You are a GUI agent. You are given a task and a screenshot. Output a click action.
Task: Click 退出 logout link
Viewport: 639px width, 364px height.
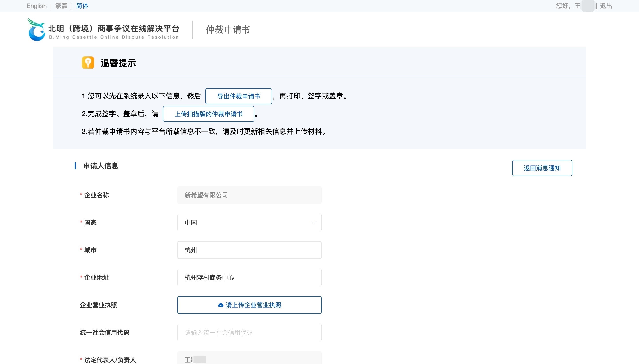(606, 6)
